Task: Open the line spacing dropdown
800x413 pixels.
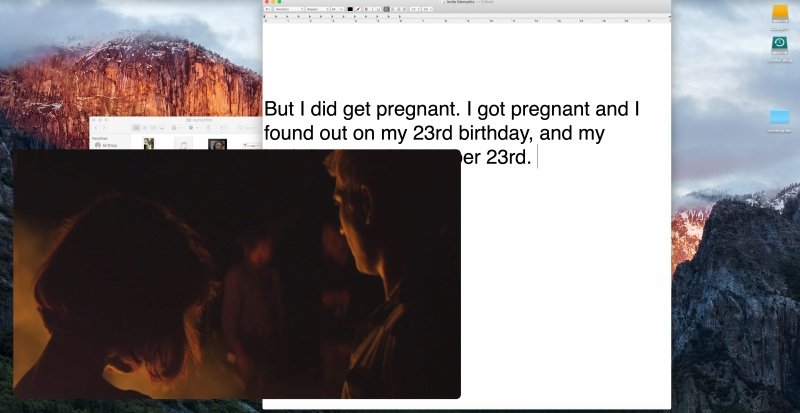Action: point(415,9)
